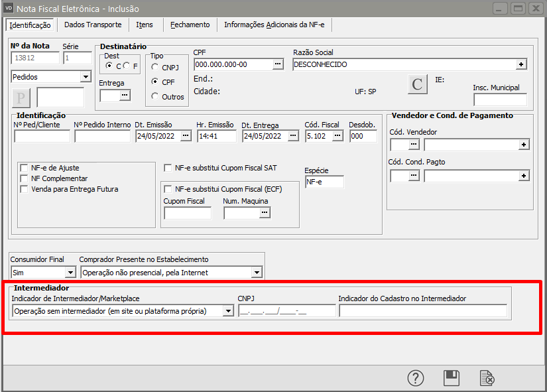Viewport: 547px width, 392px height.
Task: Click the save floppy disk icon
Action: pos(452,378)
